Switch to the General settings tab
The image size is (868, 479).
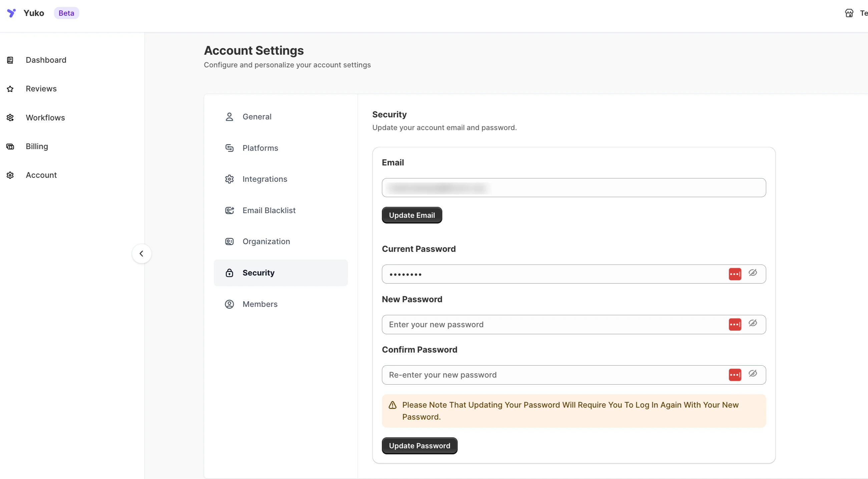tap(281, 117)
